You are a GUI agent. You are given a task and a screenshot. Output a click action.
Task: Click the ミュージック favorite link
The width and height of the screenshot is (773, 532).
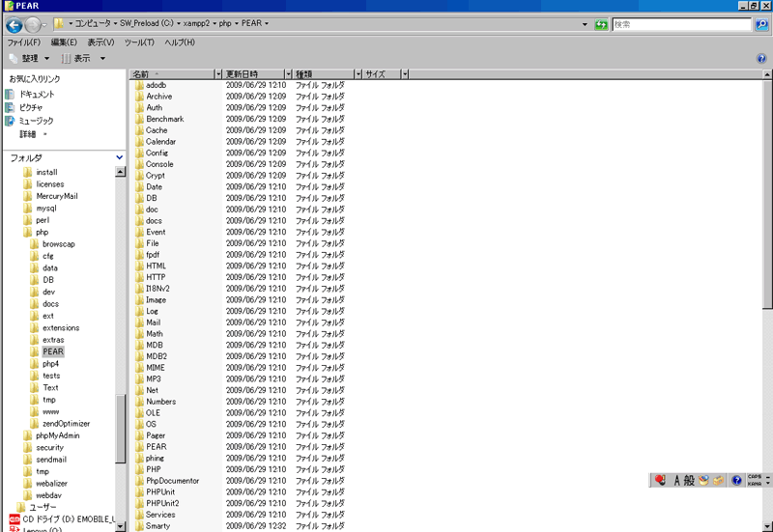coord(37,121)
